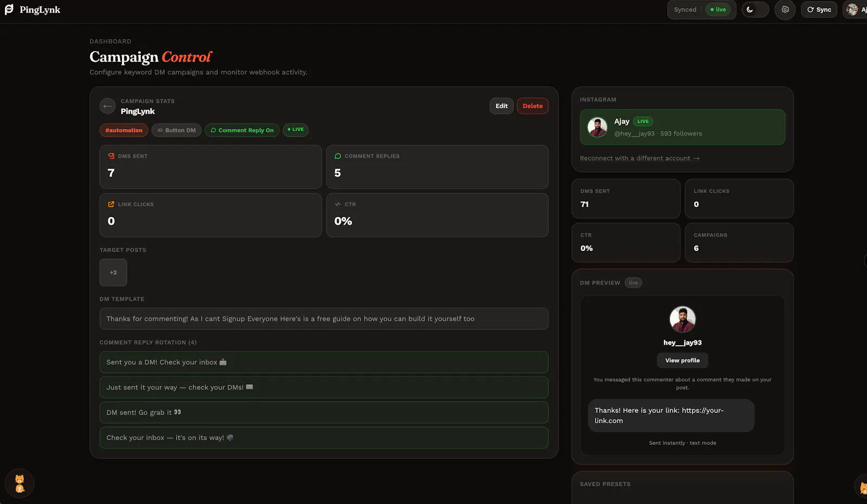Click the Button DM chip
867x504 pixels.
pyautogui.click(x=177, y=130)
